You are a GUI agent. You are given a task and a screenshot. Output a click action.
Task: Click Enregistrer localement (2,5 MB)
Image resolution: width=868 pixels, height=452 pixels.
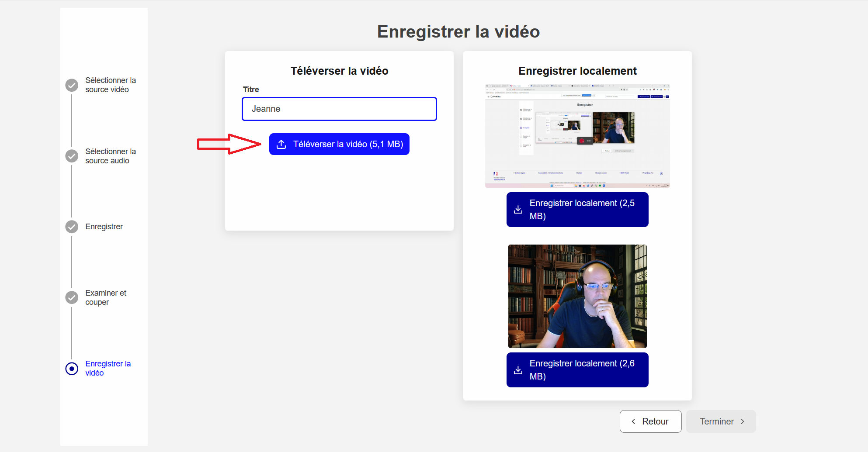point(577,209)
